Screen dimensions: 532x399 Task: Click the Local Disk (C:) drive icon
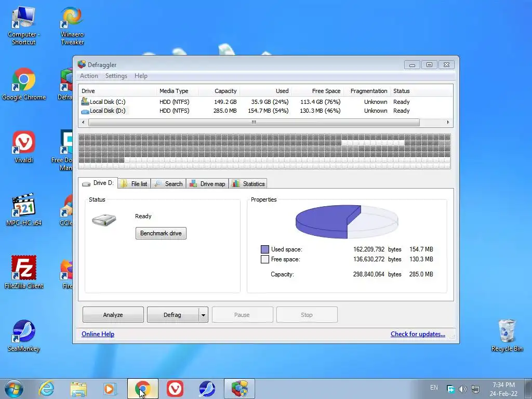click(85, 101)
